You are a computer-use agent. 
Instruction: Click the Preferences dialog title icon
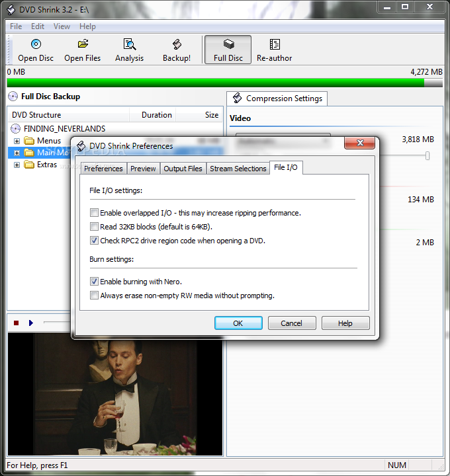coord(81,146)
